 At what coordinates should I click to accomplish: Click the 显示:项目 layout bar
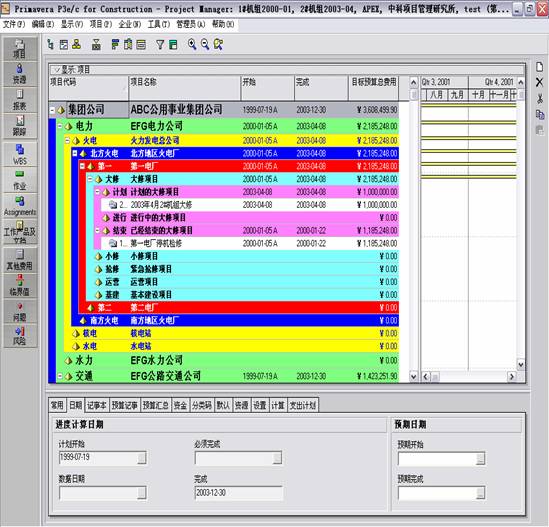pos(286,70)
